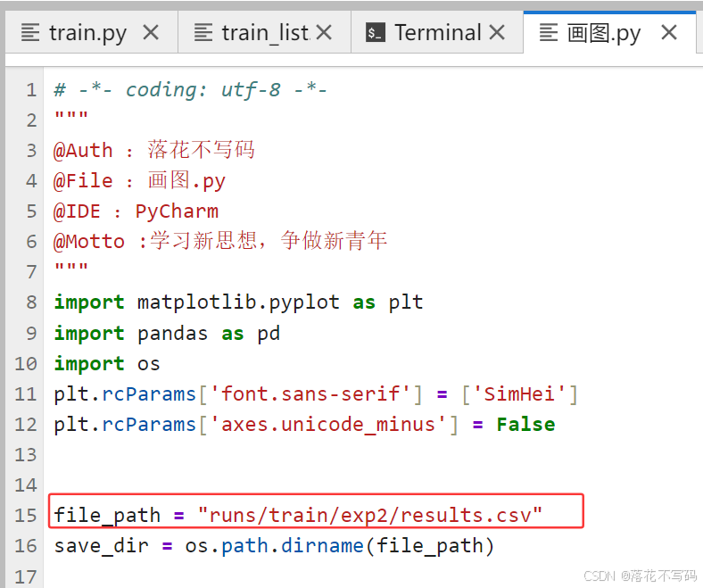
Task: Click file_path variable on line 15
Action: 107,515
